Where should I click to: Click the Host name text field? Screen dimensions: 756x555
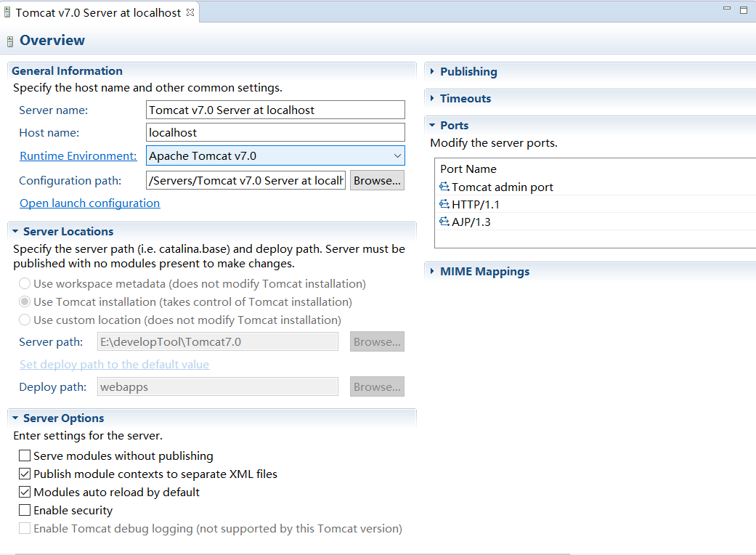click(x=275, y=133)
